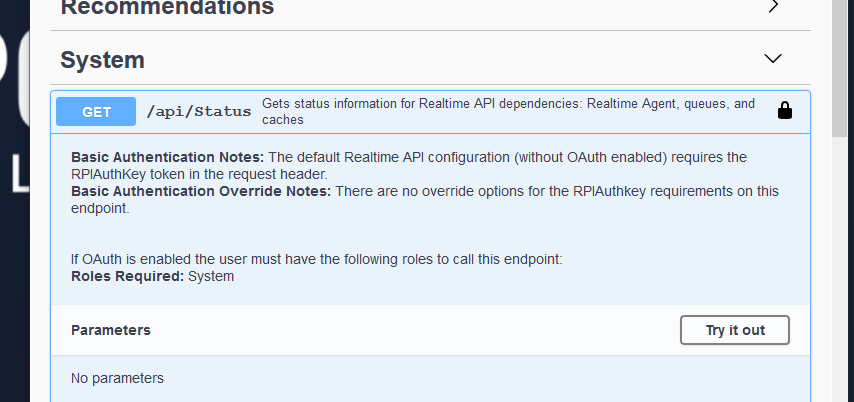Click the 'System' role value after Roles Required
854x402 pixels.
(211, 276)
